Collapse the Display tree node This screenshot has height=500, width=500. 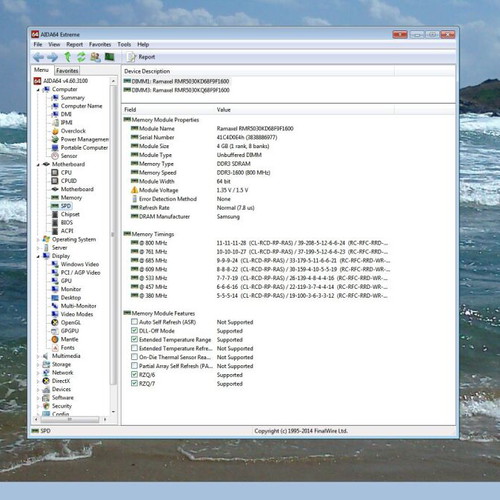38,256
